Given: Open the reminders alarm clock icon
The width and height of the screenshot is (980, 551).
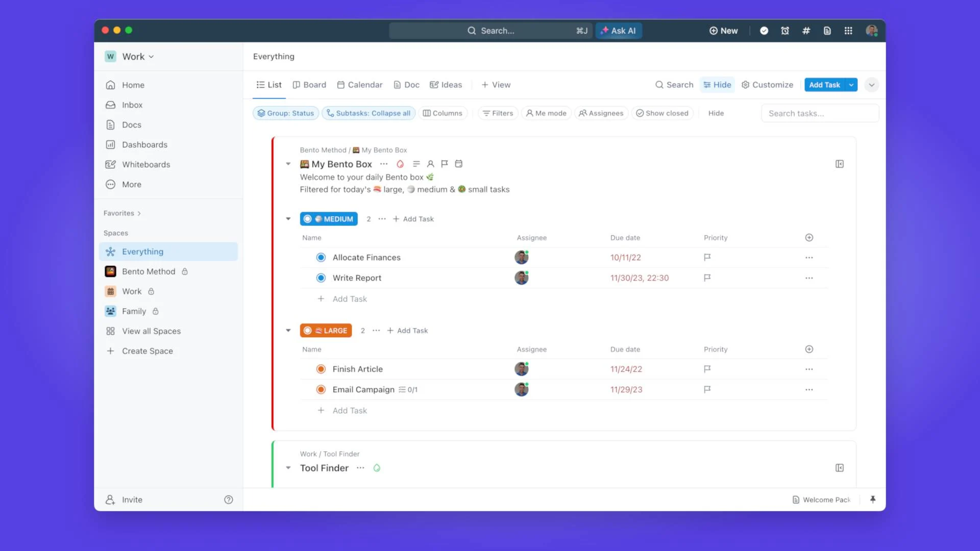Looking at the screenshot, I should coord(785,31).
